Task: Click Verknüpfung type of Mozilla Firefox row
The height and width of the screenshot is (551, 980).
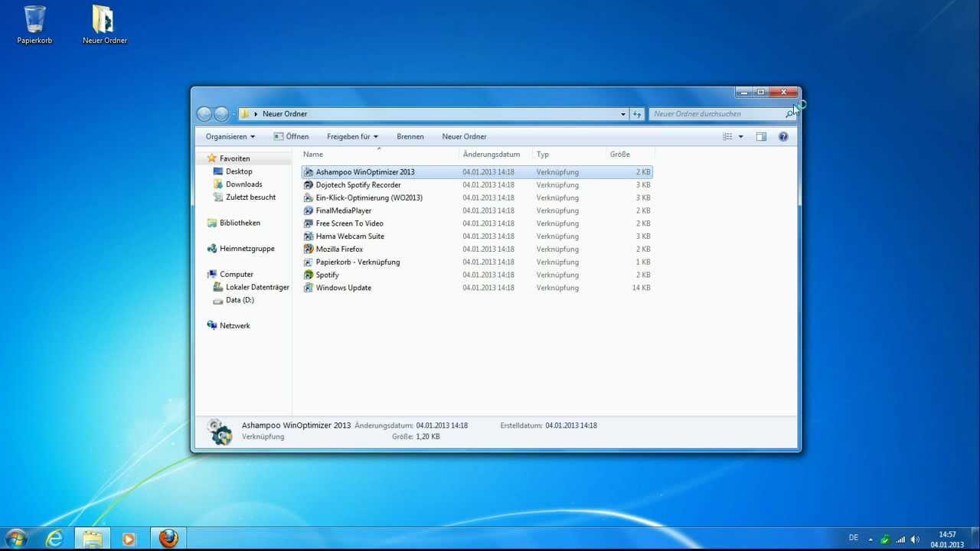Action: (x=557, y=249)
